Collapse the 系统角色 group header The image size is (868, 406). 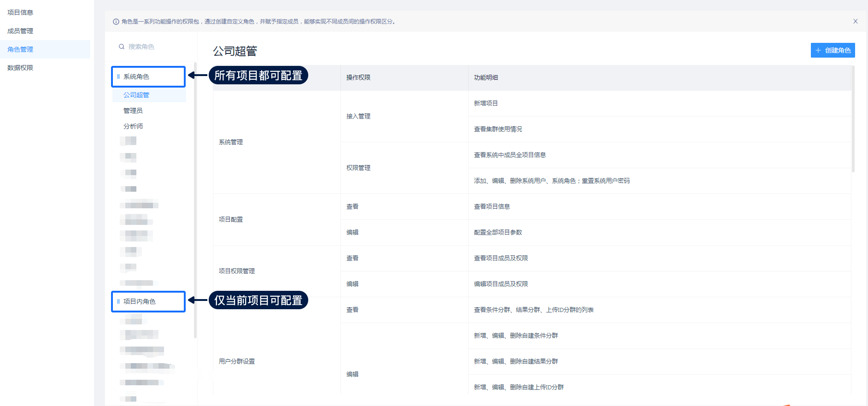tap(136, 76)
